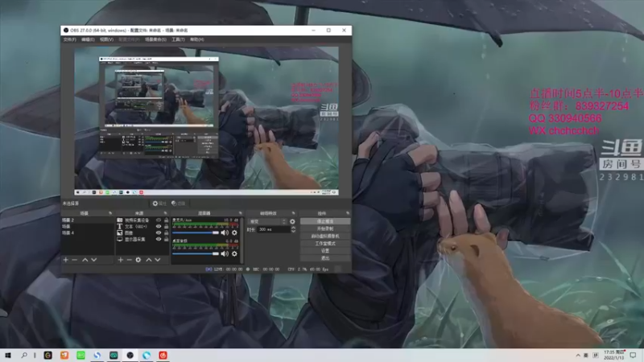Screen dimensions: 644x362
Task: Mute the 桌面音频 speaker icon
Action: coord(225,253)
